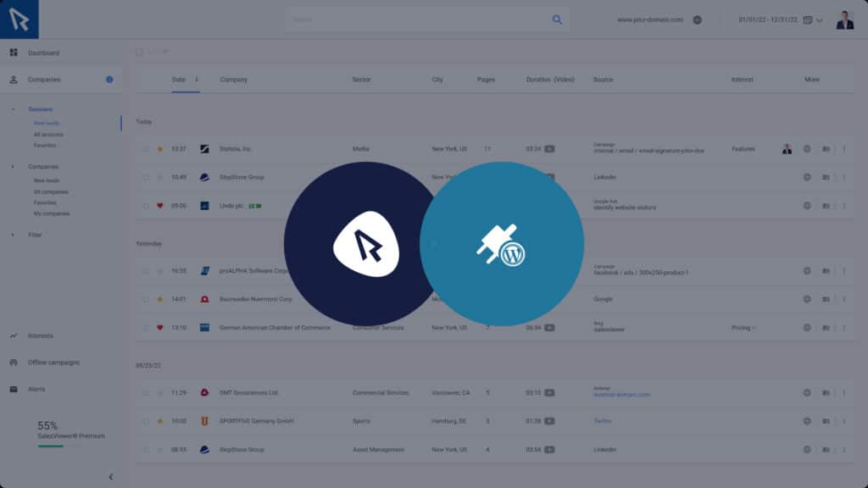Expand the Filter section in sidebar
This screenshot has height=488, width=868.
point(14,235)
